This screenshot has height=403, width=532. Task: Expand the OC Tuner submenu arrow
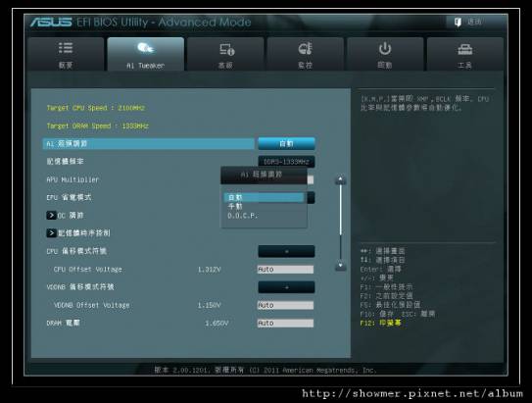click(51, 216)
